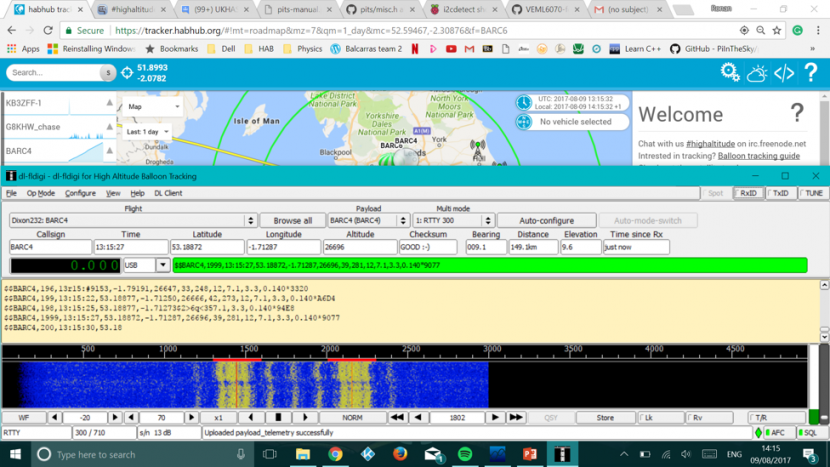Toggle SQL squelch in the status bar
Viewport: 830px width, 467px height.
point(811,433)
